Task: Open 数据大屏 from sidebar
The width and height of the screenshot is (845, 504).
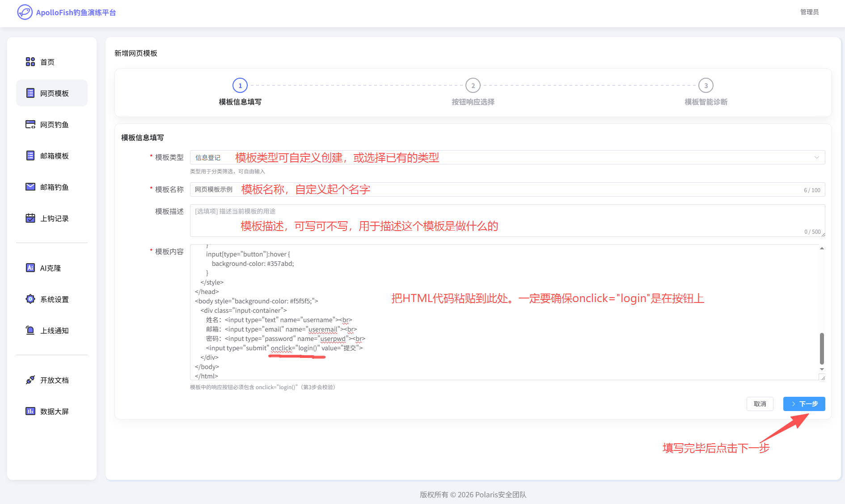Action: [52, 411]
